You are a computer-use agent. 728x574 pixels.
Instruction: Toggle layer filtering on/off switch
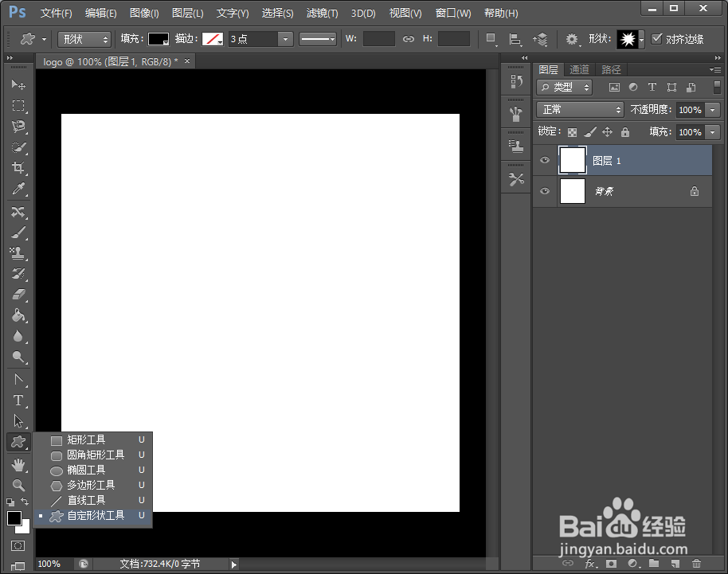[718, 87]
